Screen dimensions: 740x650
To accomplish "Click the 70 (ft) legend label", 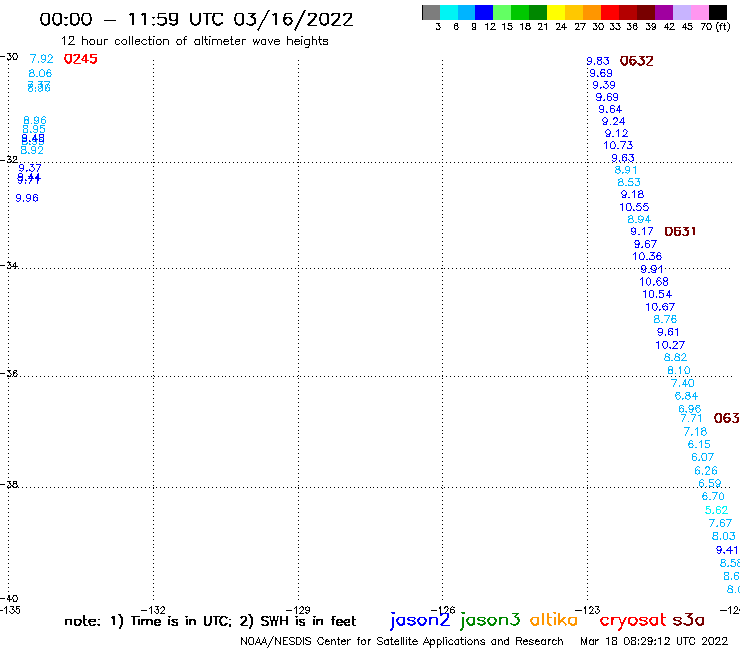I will (715, 26).
